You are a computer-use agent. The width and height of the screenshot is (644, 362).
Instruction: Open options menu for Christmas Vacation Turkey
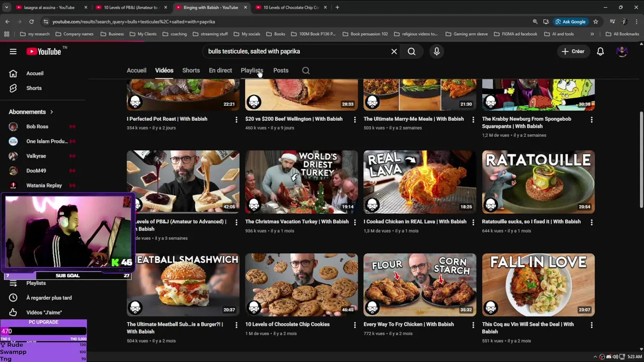tap(355, 222)
